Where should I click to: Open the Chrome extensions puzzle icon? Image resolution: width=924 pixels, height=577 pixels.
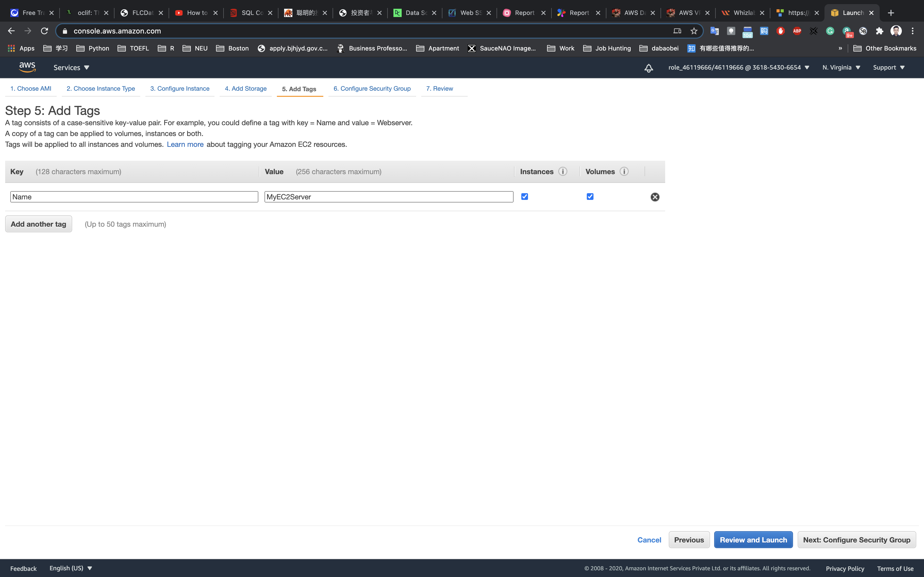click(x=879, y=31)
